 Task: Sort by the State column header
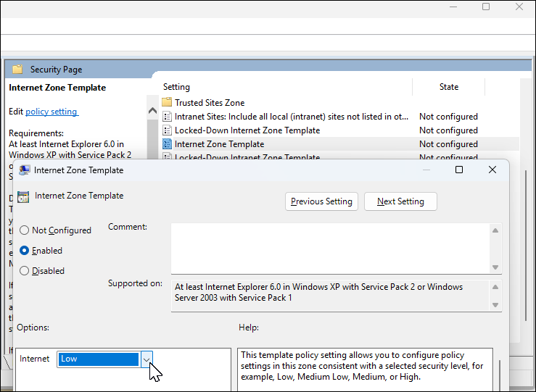[x=448, y=87]
